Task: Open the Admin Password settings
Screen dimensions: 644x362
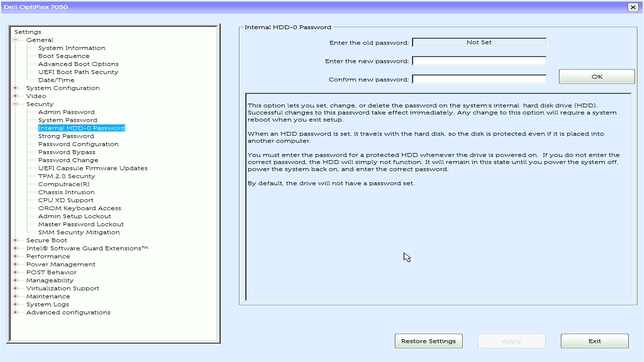Action: point(66,112)
